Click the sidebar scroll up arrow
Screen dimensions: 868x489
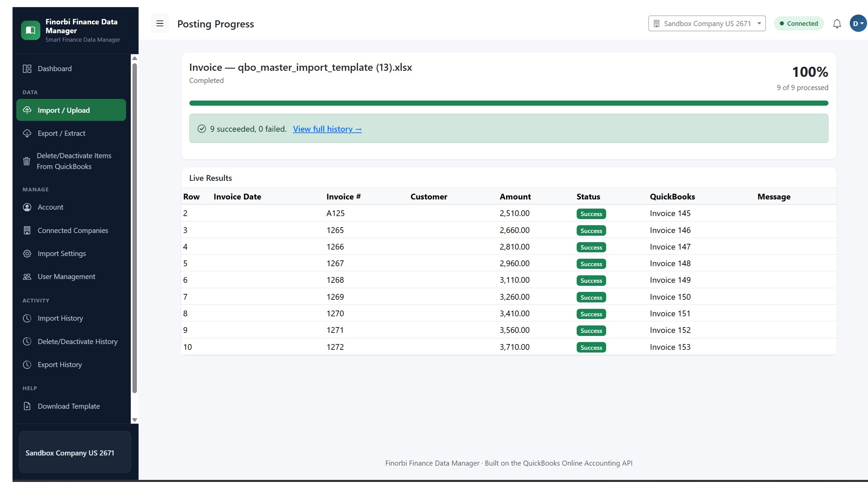(x=135, y=58)
